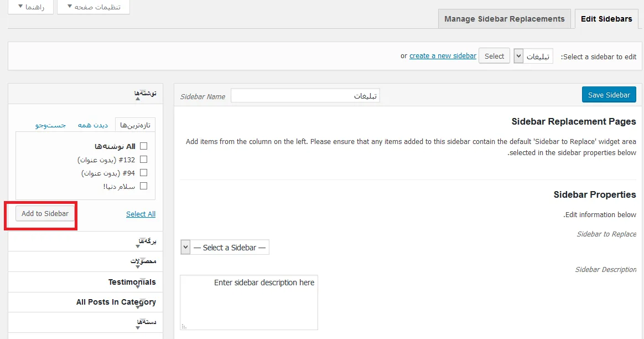This screenshot has width=644, height=339.
Task: Open the تنظیمات صفحه screen options dropdown
Action: pos(94,7)
